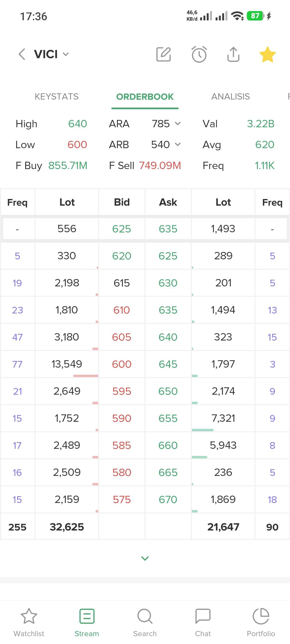Expand the ARA 785 dropdown arrow

[x=178, y=123]
